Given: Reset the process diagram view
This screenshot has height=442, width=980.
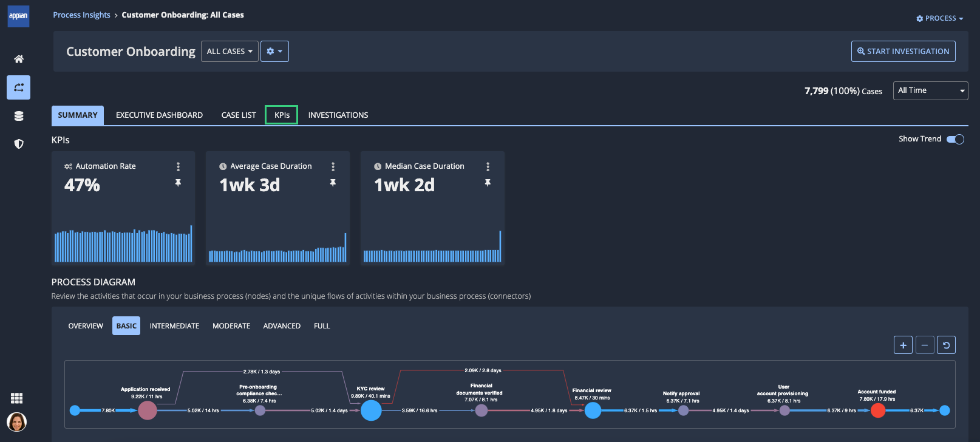Looking at the screenshot, I should [946, 345].
